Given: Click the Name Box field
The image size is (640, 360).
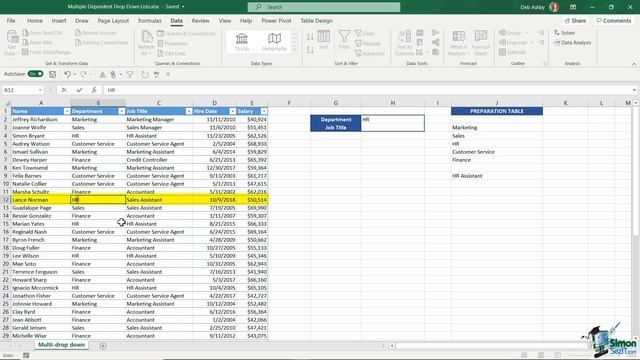Looking at the screenshot, I should click(20, 90).
